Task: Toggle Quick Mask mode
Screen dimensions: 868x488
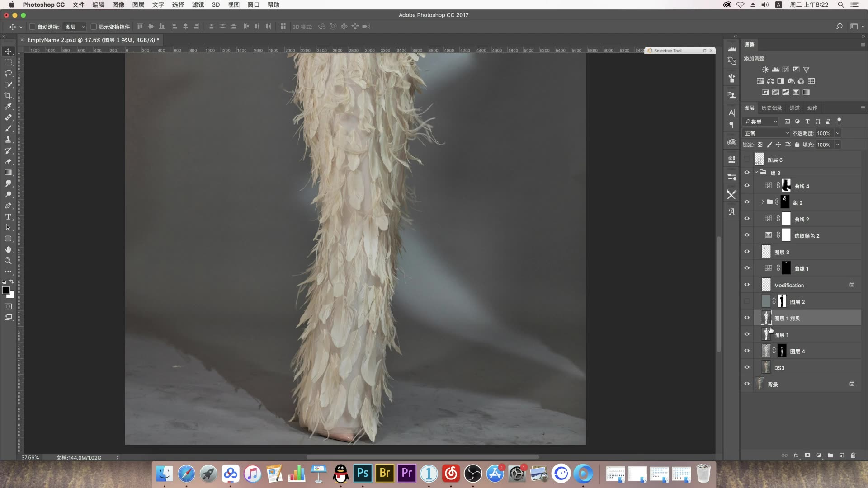Action: click(8, 306)
